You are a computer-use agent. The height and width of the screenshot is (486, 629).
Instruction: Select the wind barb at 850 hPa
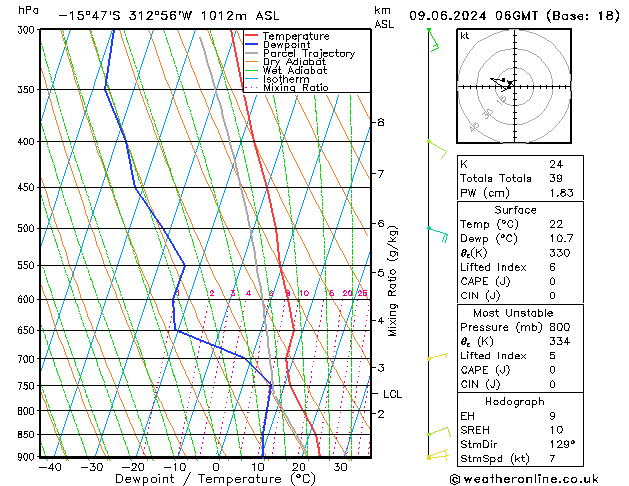(436, 432)
